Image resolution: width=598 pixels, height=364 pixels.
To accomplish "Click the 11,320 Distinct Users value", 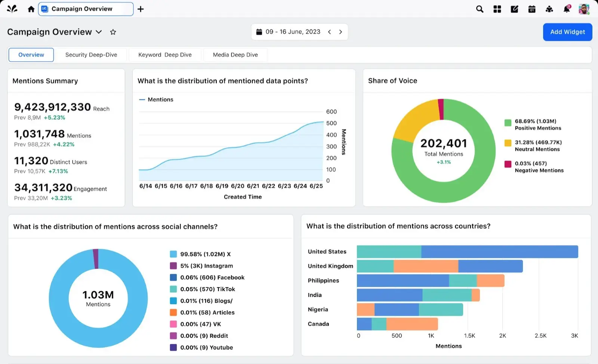I will pyautogui.click(x=31, y=161).
